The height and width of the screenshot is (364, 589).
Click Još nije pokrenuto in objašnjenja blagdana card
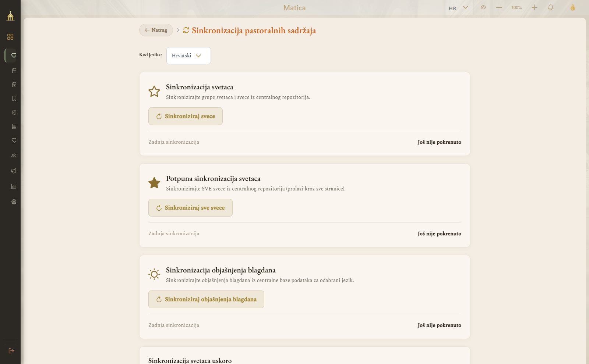click(x=439, y=325)
